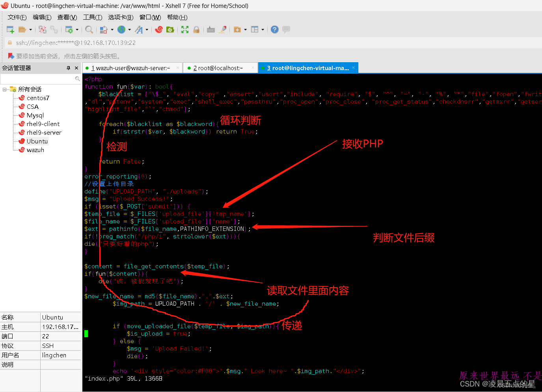Select the centos7 session
Viewport: 542px width, 392px height.
tap(38, 98)
